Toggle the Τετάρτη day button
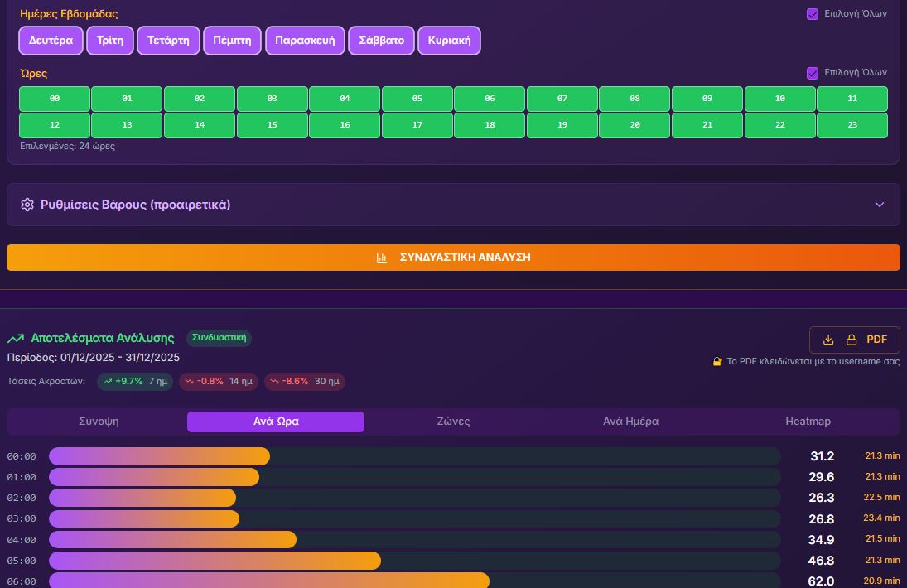 click(x=168, y=41)
